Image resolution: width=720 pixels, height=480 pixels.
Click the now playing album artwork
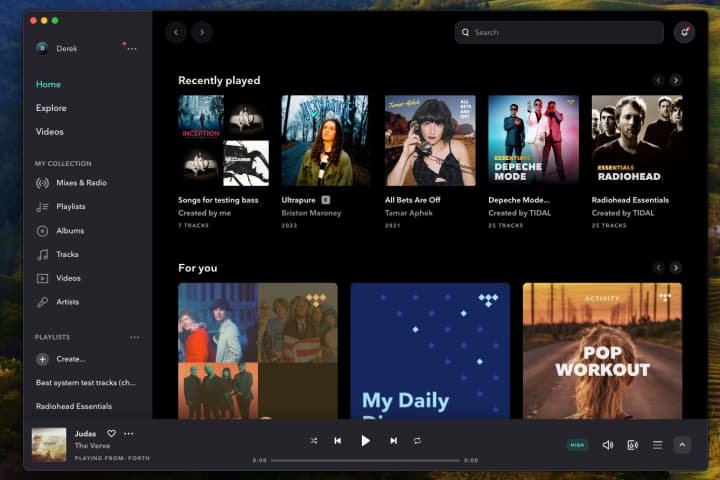click(49, 445)
